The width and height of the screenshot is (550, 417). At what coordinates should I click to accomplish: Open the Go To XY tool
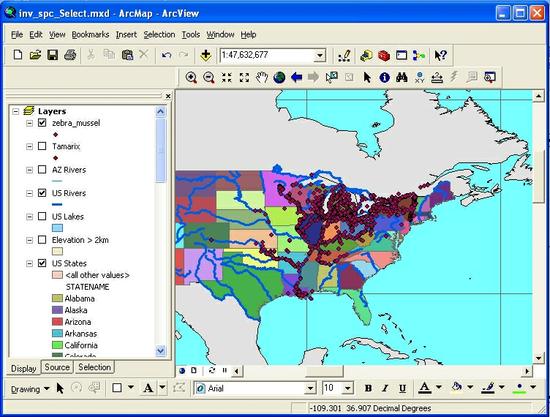pos(420,78)
